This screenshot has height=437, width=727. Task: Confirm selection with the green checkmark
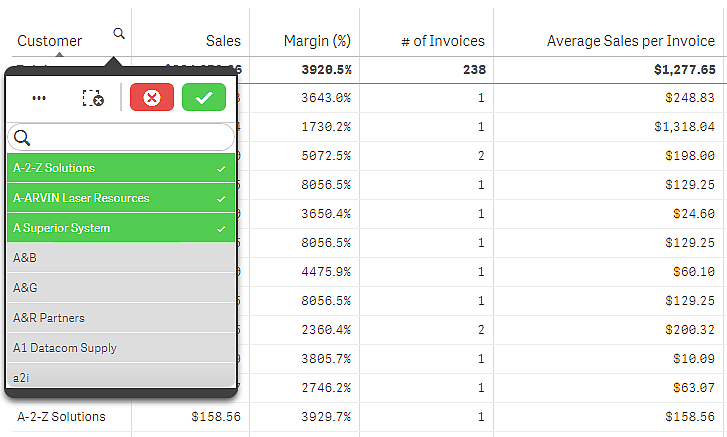204,98
